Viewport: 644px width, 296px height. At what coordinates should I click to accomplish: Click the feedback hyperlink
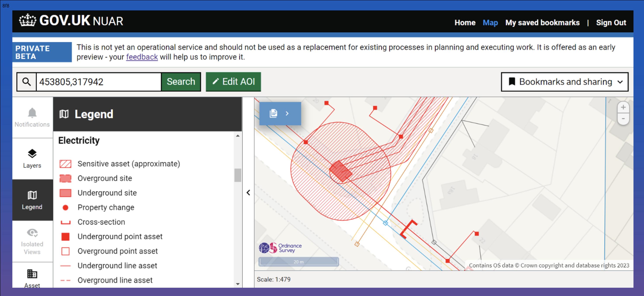point(141,57)
